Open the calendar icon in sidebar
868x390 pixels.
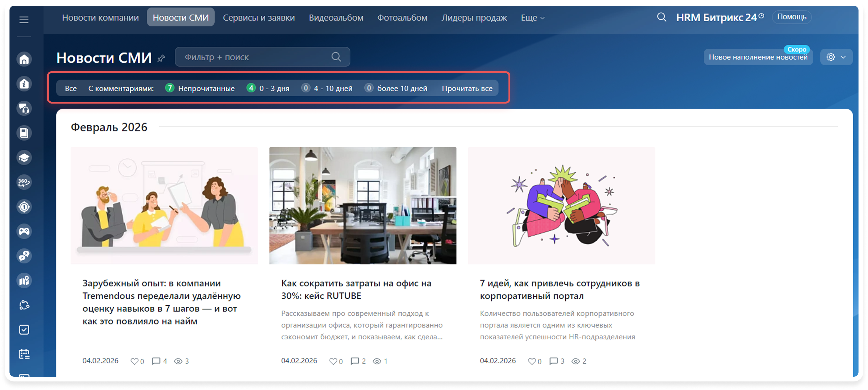coord(24,354)
